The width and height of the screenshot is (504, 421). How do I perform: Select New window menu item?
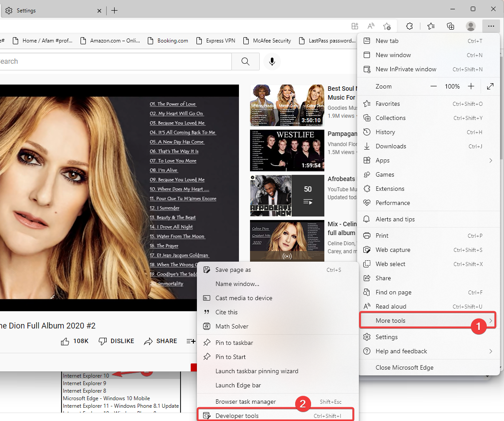428,55
